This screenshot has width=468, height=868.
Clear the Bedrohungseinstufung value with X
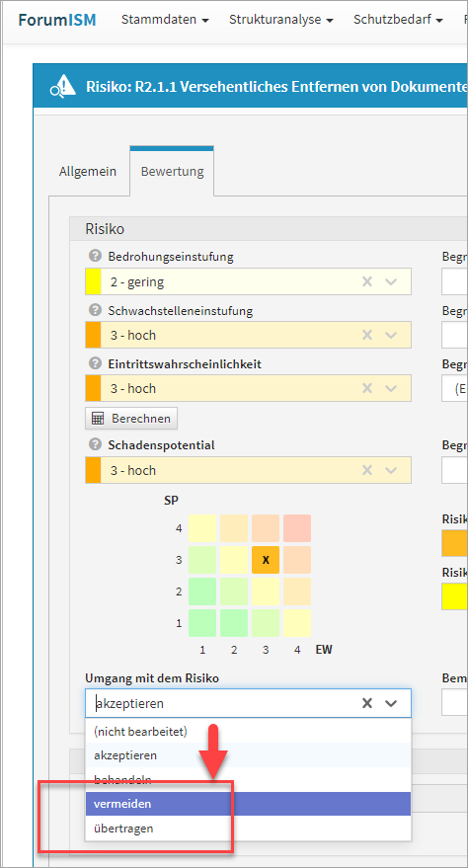[366, 281]
